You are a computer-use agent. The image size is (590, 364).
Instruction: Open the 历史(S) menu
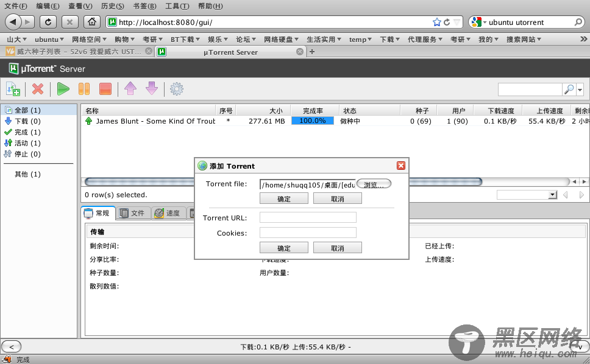click(113, 6)
